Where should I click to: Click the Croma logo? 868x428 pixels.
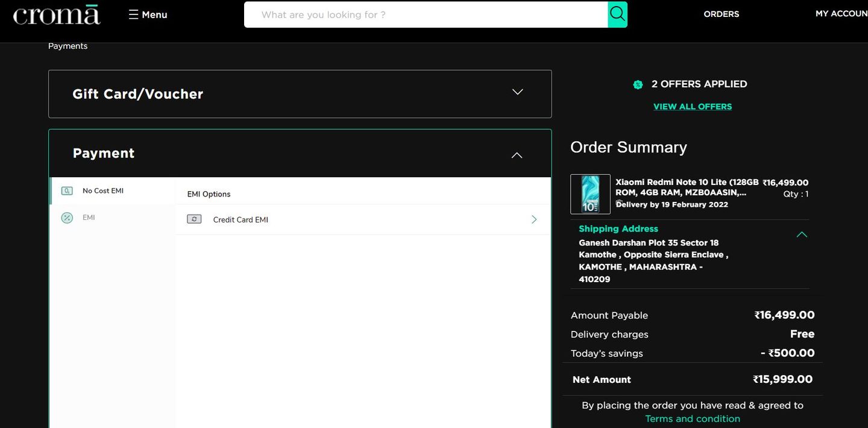57,14
